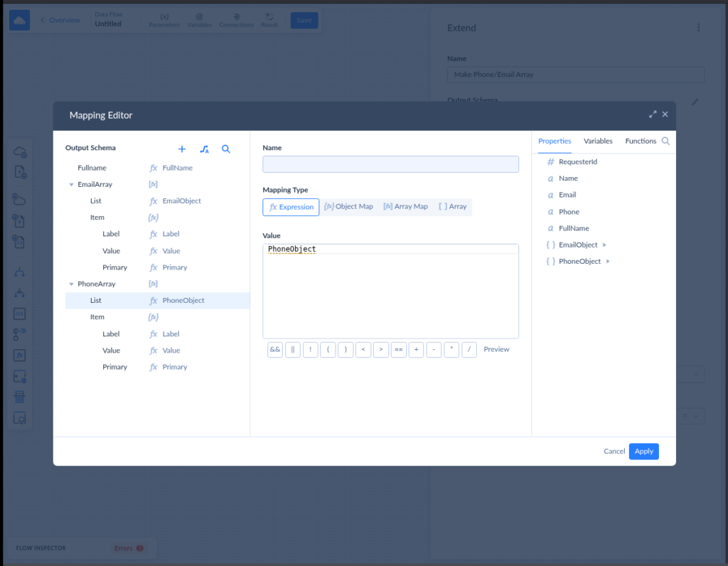Expand the EmailObject property
728x566 pixels.
coord(604,245)
